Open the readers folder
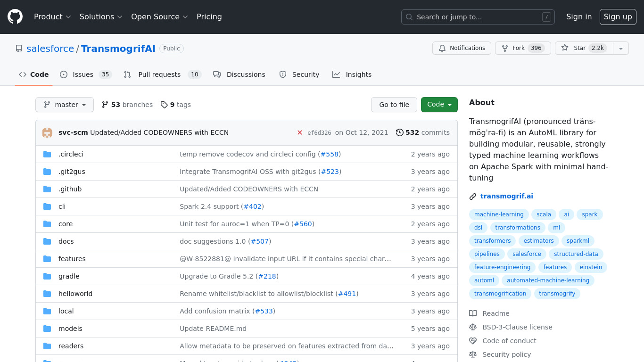The width and height of the screenshot is (644, 362). pyautogui.click(x=71, y=346)
